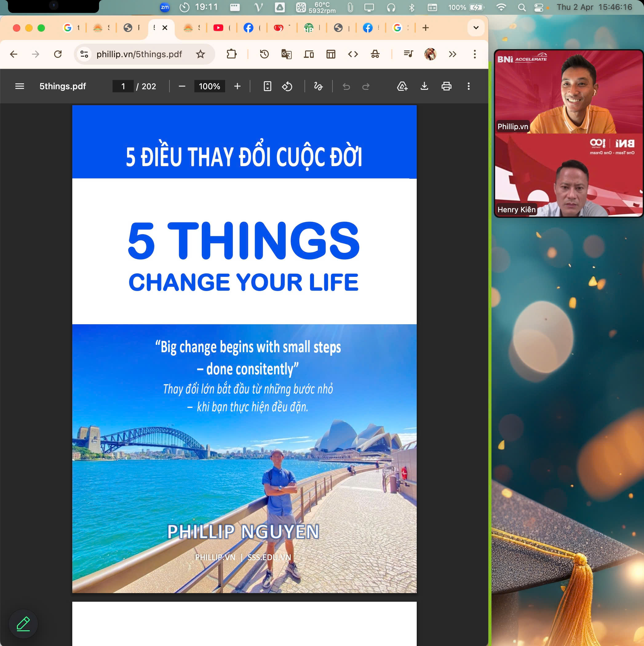Print the PDF document

pyautogui.click(x=446, y=86)
